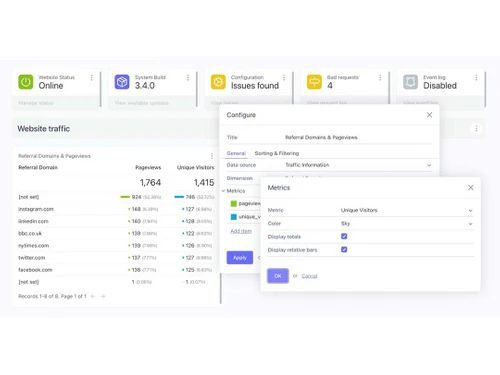Select the nytimes.com row
500x375 pixels.
click(x=116, y=246)
